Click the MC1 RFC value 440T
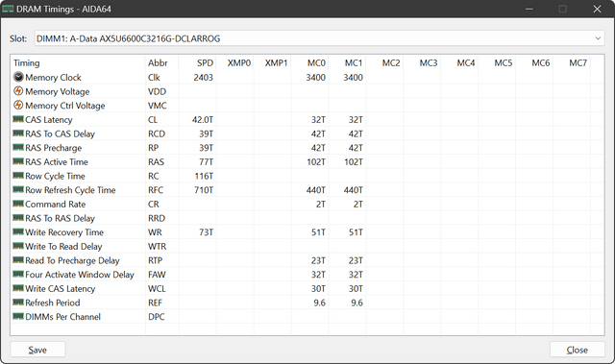The height and width of the screenshot is (364, 615). coord(354,190)
